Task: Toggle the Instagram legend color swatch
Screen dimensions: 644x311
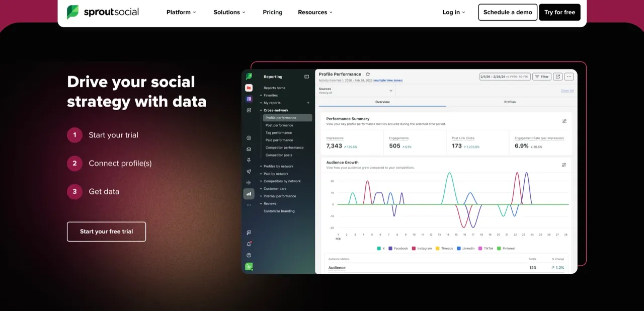Action: tap(414, 249)
